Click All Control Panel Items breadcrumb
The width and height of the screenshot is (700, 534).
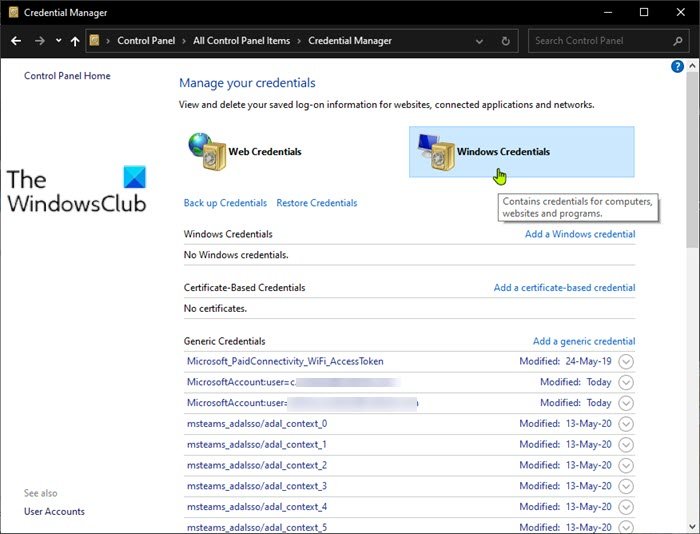coord(244,41)
